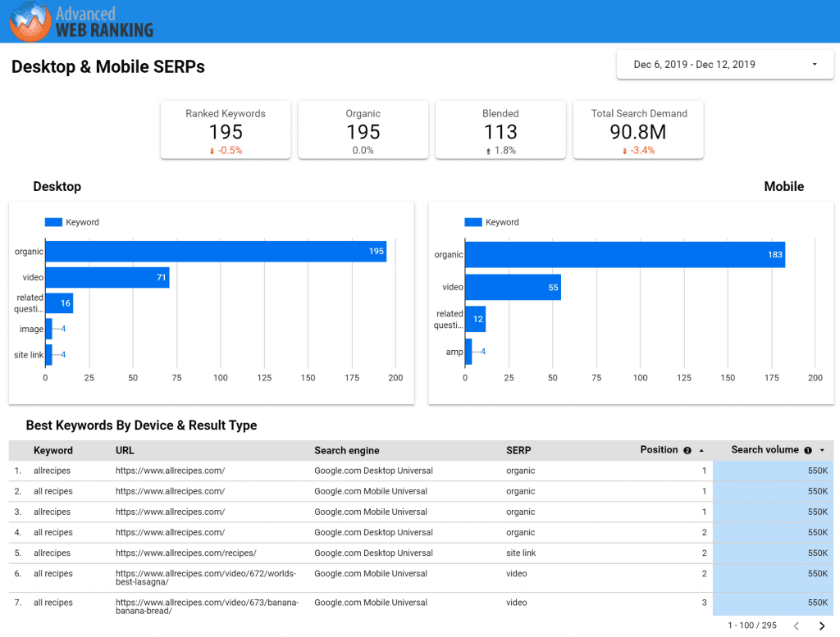Open the allrecipes.com/recipes/ URL in row 5
Viewport: 840px width, 637px height.
(x=186, y=553)
